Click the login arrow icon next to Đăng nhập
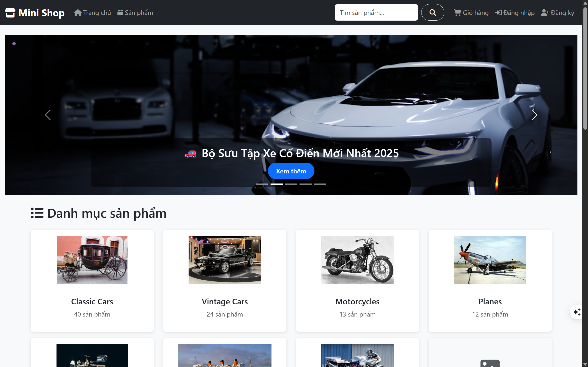Image resolution: width=588 pixels, height=367 pixels. click(498, 12)
